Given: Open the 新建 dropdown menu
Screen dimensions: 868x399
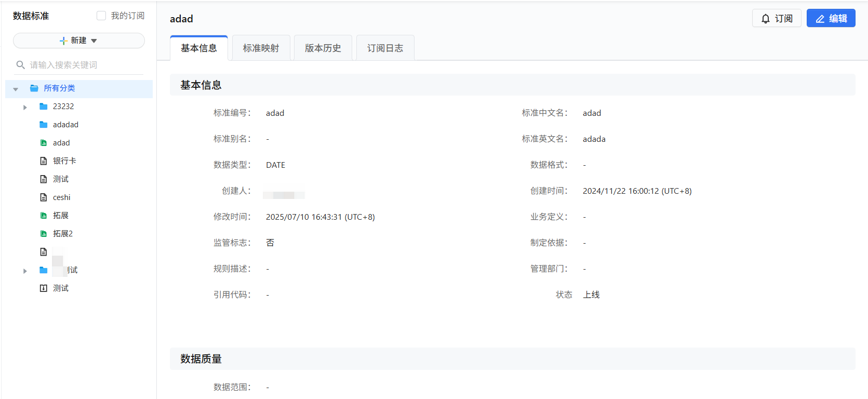Looking at the screenshot, I should click(79, 41).
